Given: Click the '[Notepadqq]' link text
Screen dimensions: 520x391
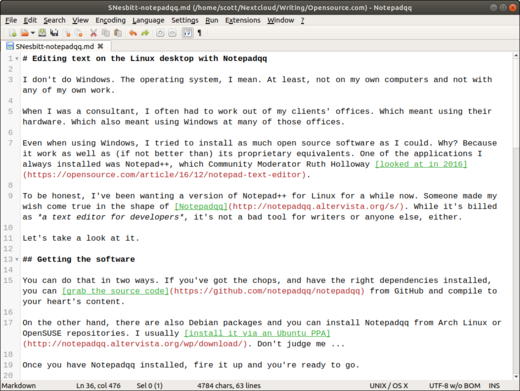Looking at the screenshot, I should [201, 206].
